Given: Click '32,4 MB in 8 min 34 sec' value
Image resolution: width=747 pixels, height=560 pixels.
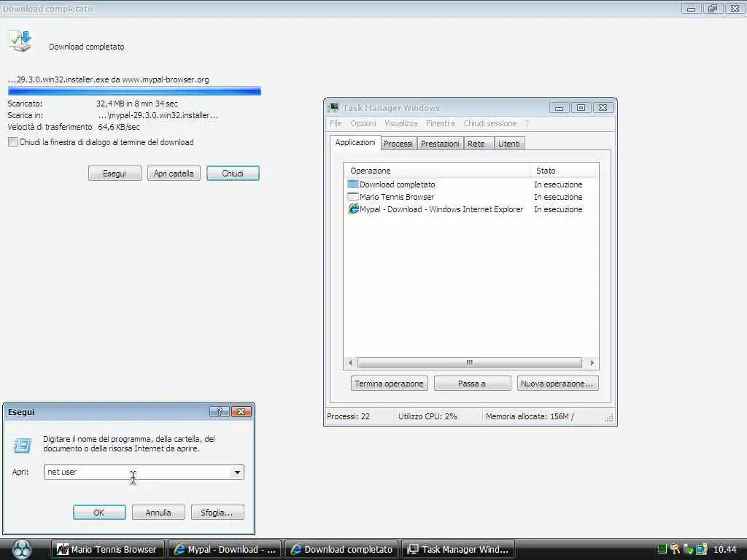Looking at the screenshot, I should click(136, 104).
